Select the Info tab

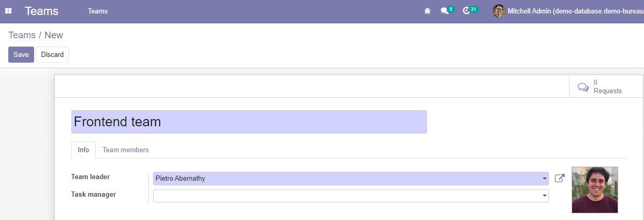pos(83,150)
